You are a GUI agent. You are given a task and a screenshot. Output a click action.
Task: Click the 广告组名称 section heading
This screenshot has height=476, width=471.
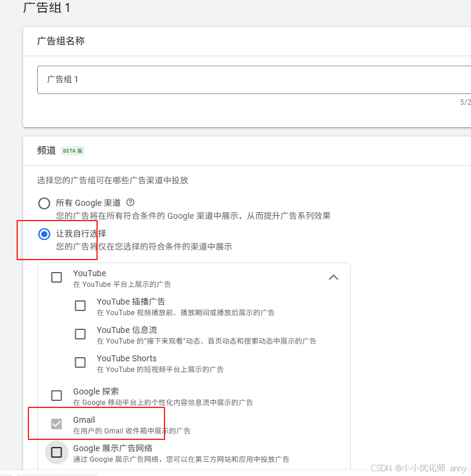[61, 41]
